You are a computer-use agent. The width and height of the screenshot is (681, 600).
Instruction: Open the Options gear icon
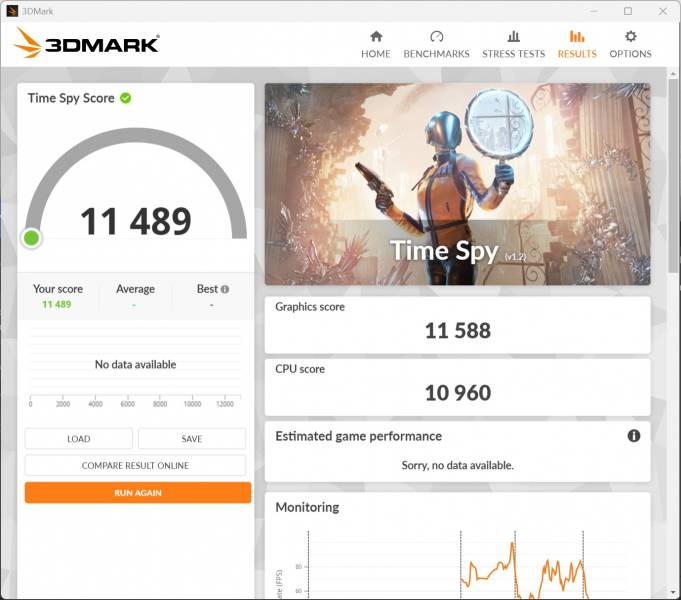(x=631, y=36)
